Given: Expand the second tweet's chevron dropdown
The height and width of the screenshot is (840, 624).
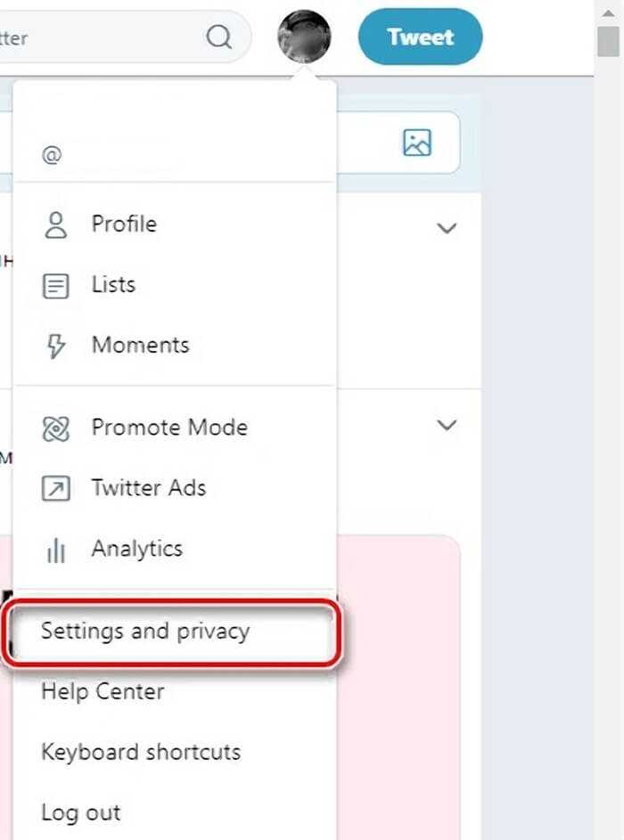Looking at the screenshot, I should click(x=447, y=426).
